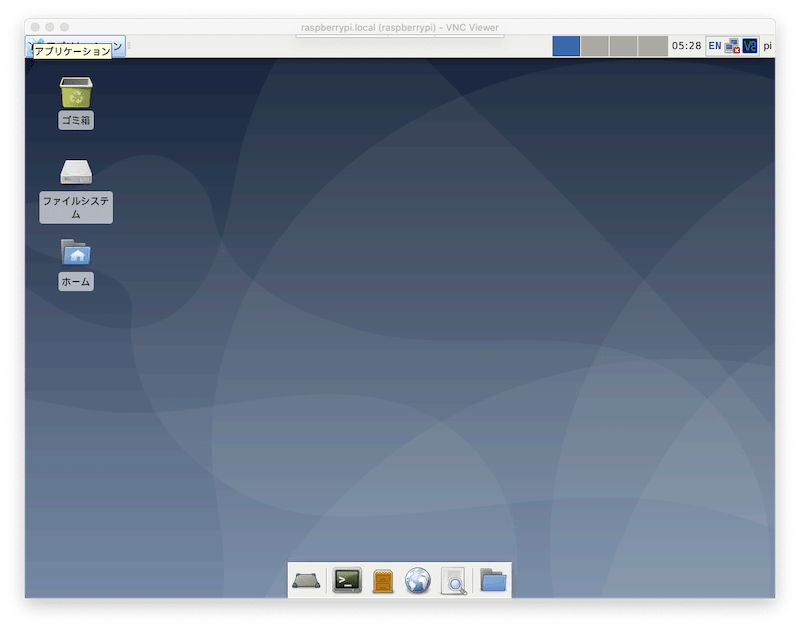Select the ホーム folder icon

tap(76, 253)
